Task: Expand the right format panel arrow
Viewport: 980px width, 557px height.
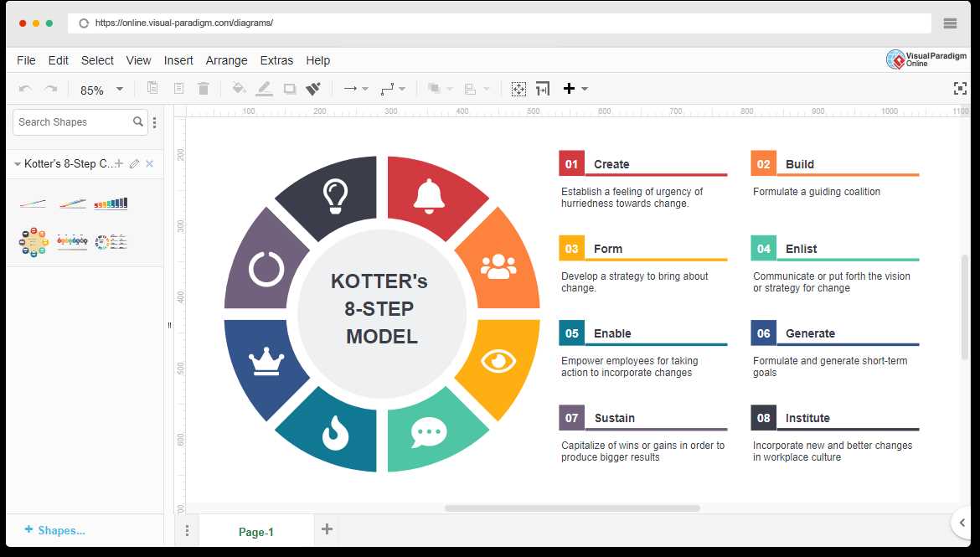Action: pyautogui.click(x=962, y=523)
